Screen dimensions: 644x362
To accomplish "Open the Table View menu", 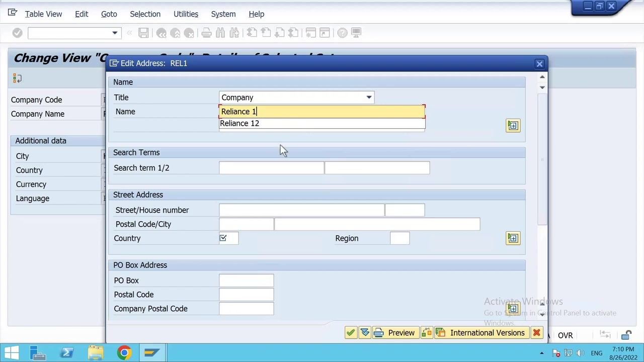I will 43,14.
